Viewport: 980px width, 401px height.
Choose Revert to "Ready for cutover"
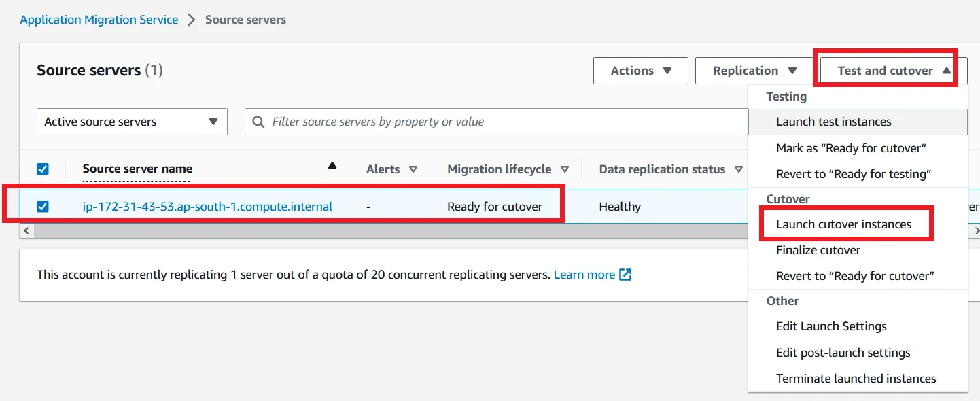858,276
